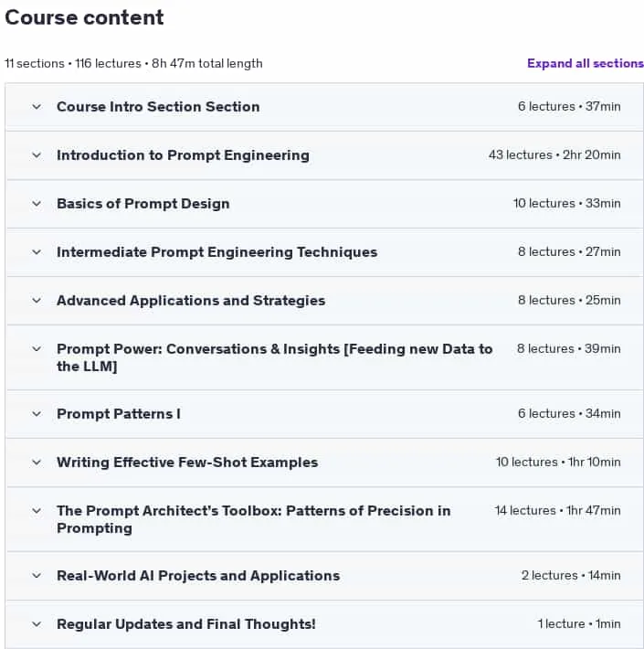Click chevron for Writing Effective Few-Shot Examples
This screenshot has height=649, width=644.
(x=37, y=463)
